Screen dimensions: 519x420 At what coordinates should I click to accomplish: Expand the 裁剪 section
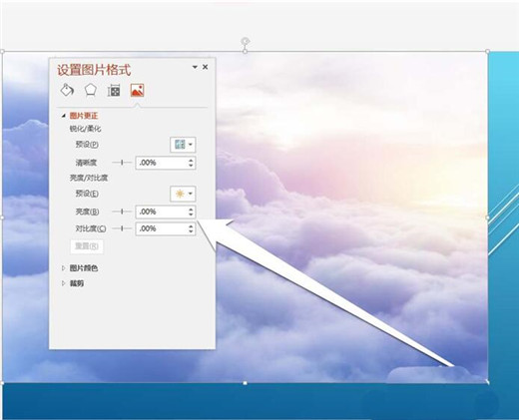(63, 283)
